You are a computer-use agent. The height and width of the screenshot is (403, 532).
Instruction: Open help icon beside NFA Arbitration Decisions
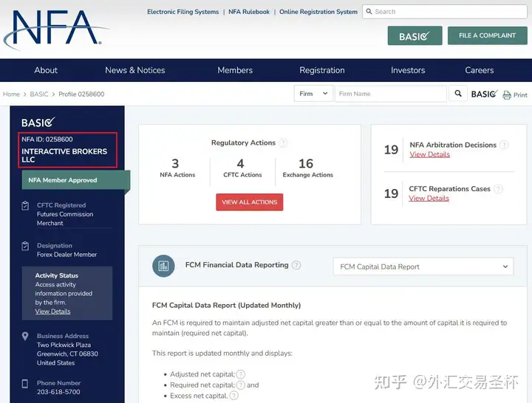point(504,145)
